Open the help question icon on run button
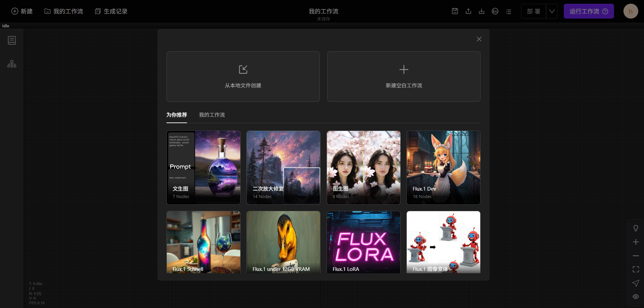 point(605,11)
